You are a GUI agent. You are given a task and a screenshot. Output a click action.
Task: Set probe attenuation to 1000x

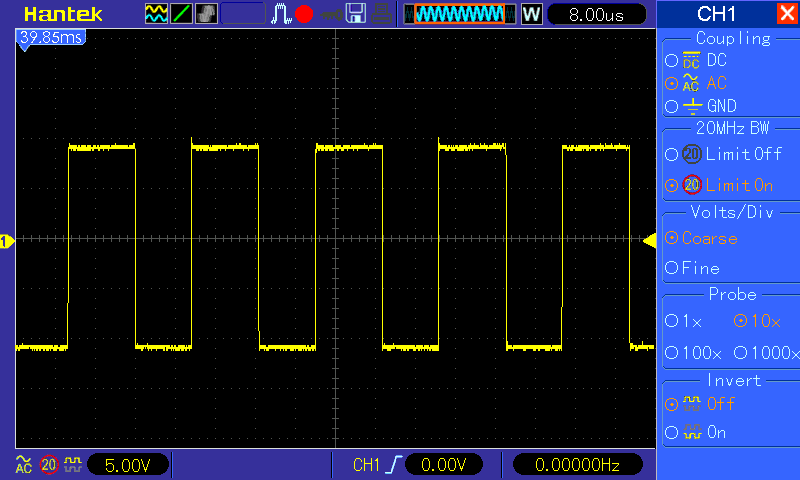(766, 352)
